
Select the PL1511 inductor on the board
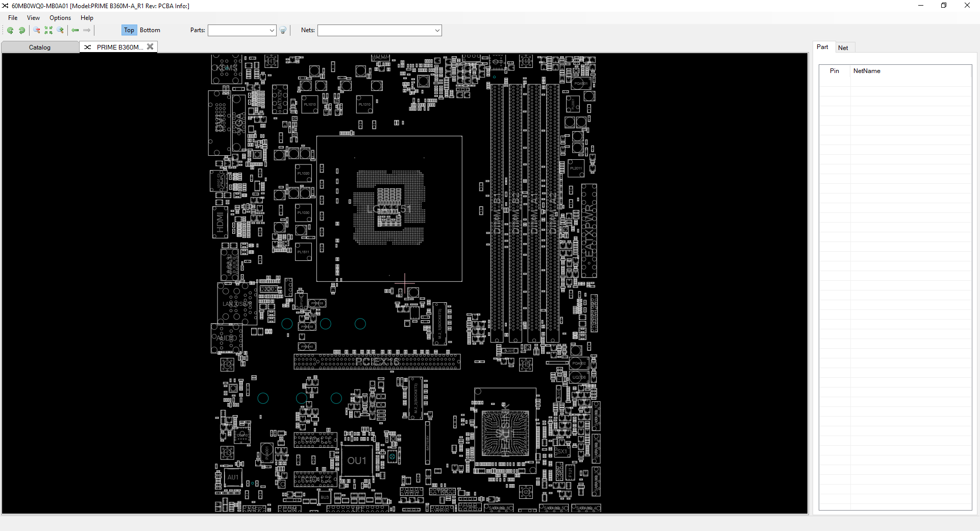click(x=303, y=252)
